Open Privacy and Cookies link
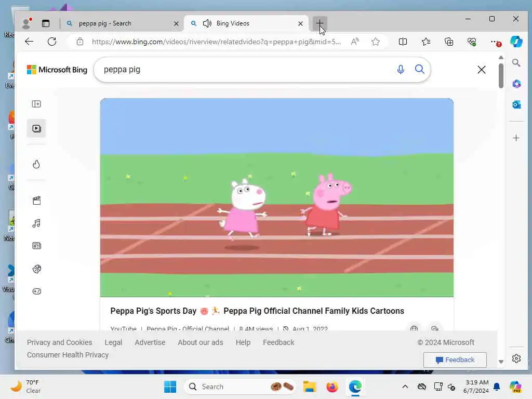 (x=59, y=342)
